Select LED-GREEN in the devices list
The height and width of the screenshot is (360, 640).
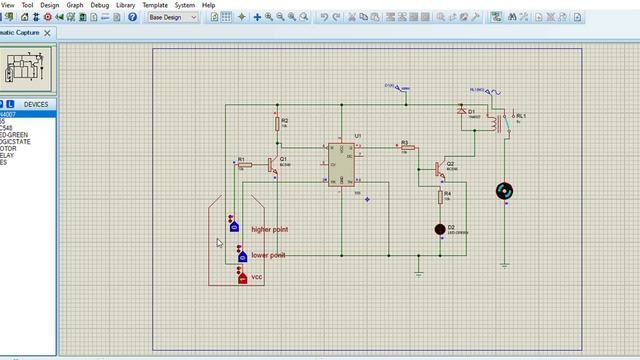coord(28,135)
